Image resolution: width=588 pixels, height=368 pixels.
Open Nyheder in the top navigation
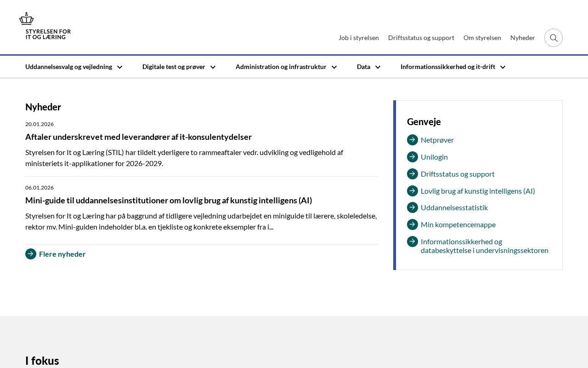pyautogui.click(x=522, y=38)
